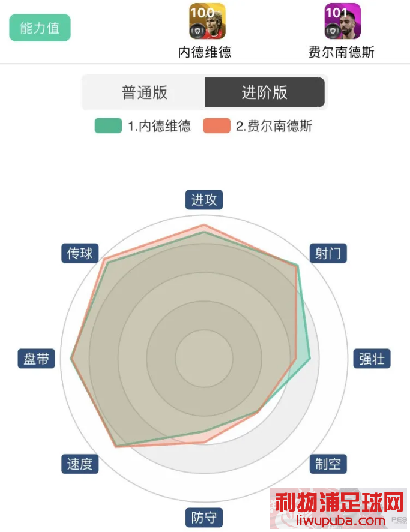
Task: Click the 费尔南德斯 name under the card
Action: point(342,52)
